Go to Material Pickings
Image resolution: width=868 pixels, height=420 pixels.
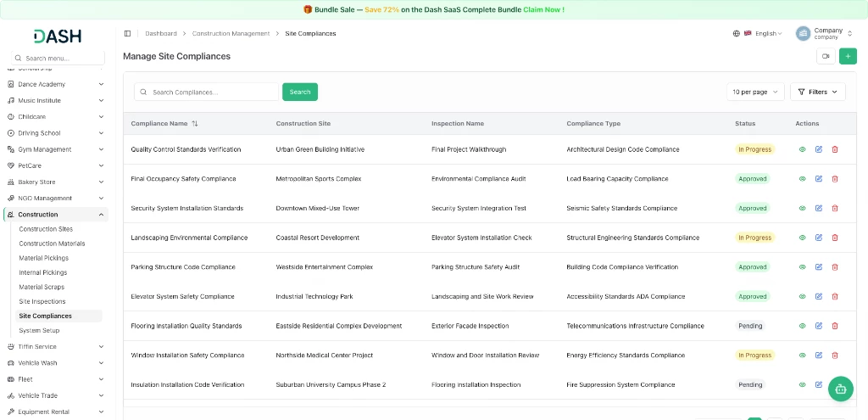(44, 258)
